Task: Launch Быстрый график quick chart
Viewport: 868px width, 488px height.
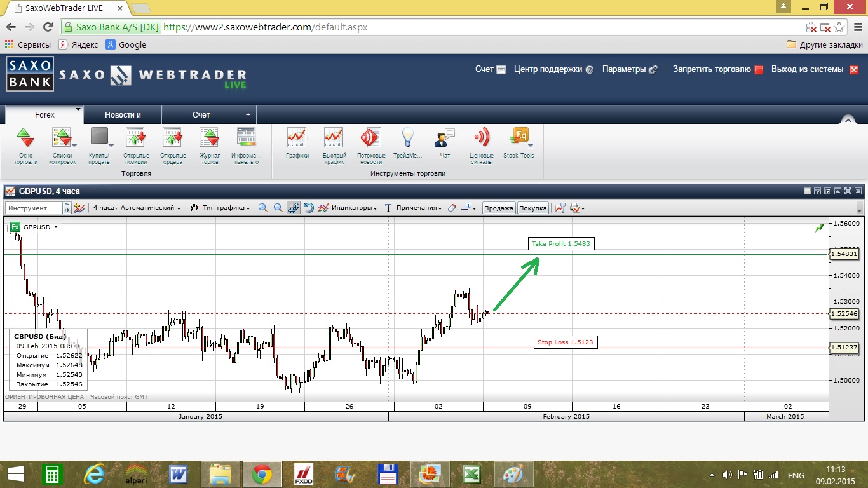Action: click(x=334, y=146)
